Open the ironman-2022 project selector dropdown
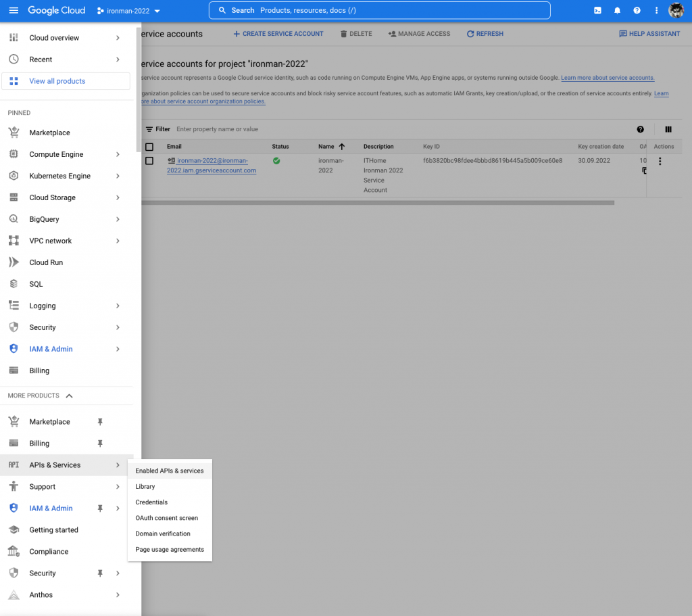This screenshot has width=692, height=616. (128, 11)
